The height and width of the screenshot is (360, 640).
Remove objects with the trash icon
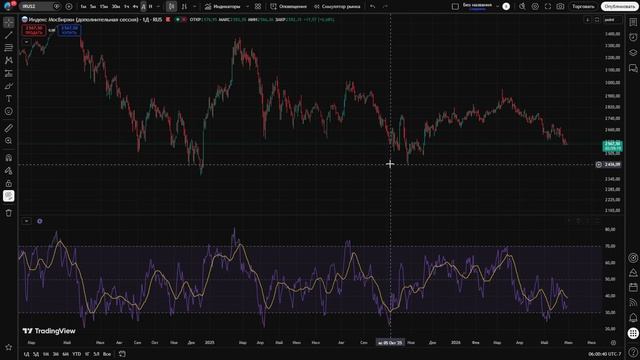point(9,213)
